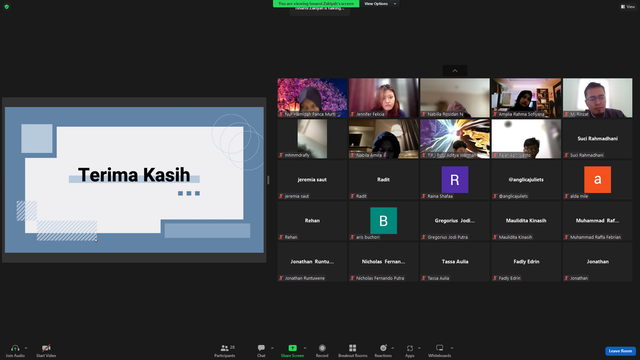Select the Muhammad Raffa Febrian tile

598,220
